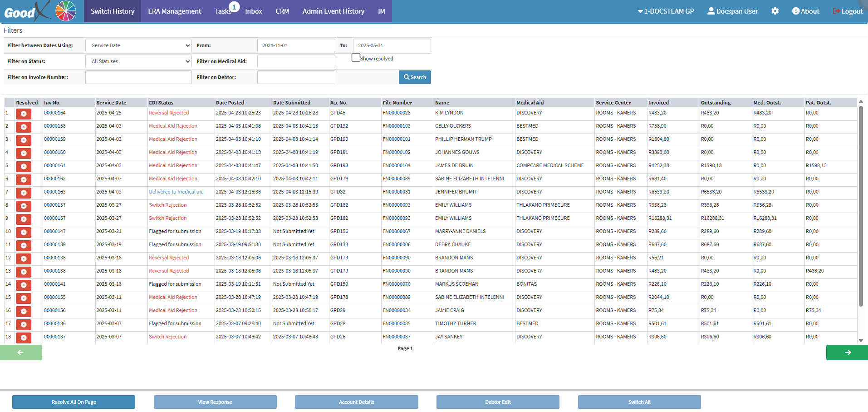868x412 pixels.
Task: Open the Tasks menu item
Action: (223, 11)
